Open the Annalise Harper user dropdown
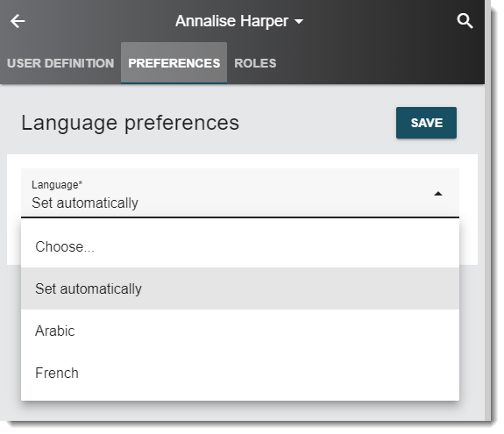Viewport: 504px width, 434px height. (239, 21)
